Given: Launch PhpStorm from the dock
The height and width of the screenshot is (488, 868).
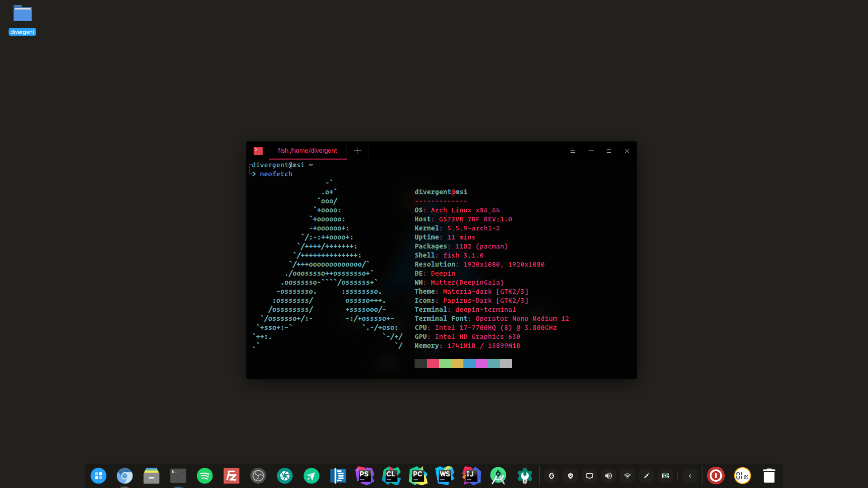Looking at the screenshot, I should 365,476.
